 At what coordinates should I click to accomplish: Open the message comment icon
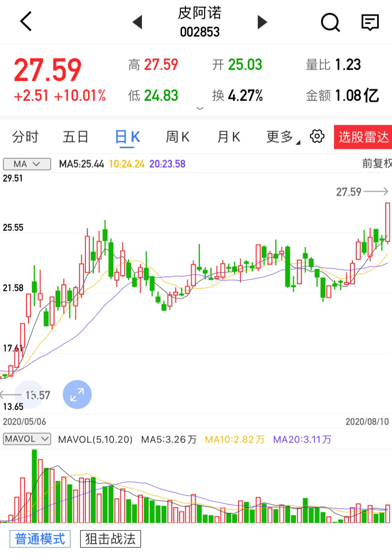pyautogui.click(x=370, y=22)
